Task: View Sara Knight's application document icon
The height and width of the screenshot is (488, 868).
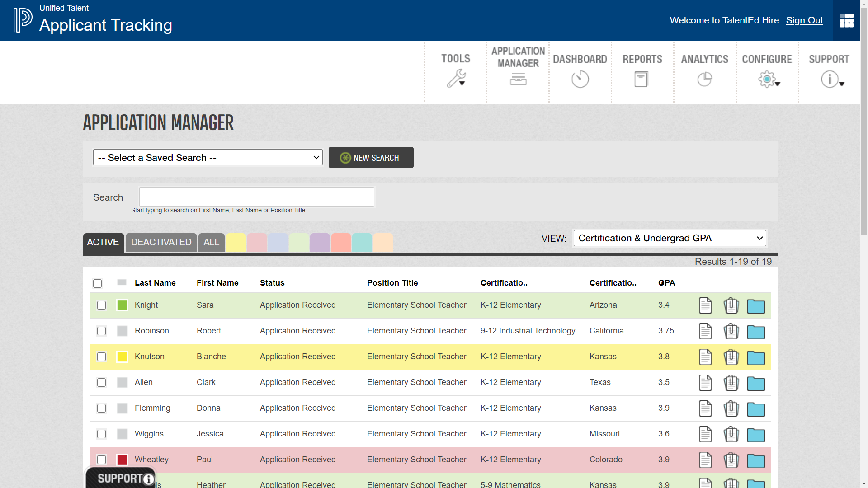Action: pyautogui.click(x=706, y=305)
